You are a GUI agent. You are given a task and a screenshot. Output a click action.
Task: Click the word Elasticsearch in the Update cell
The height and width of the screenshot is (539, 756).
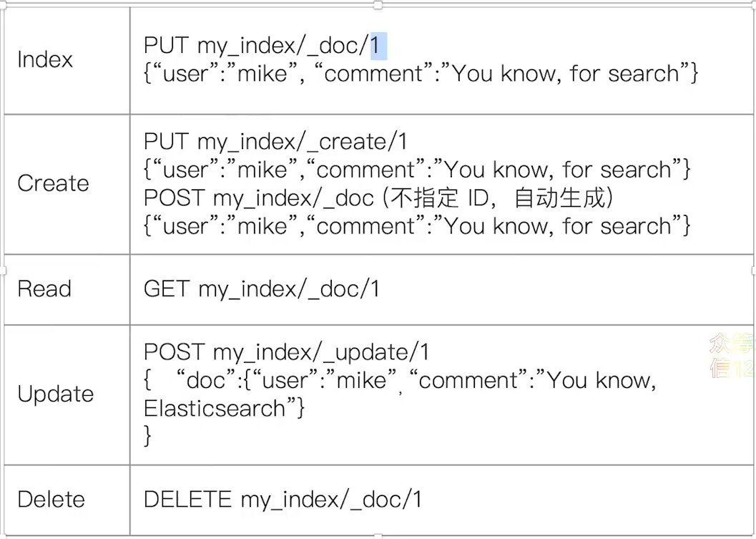pyautogui.click(x=215, y=409)
